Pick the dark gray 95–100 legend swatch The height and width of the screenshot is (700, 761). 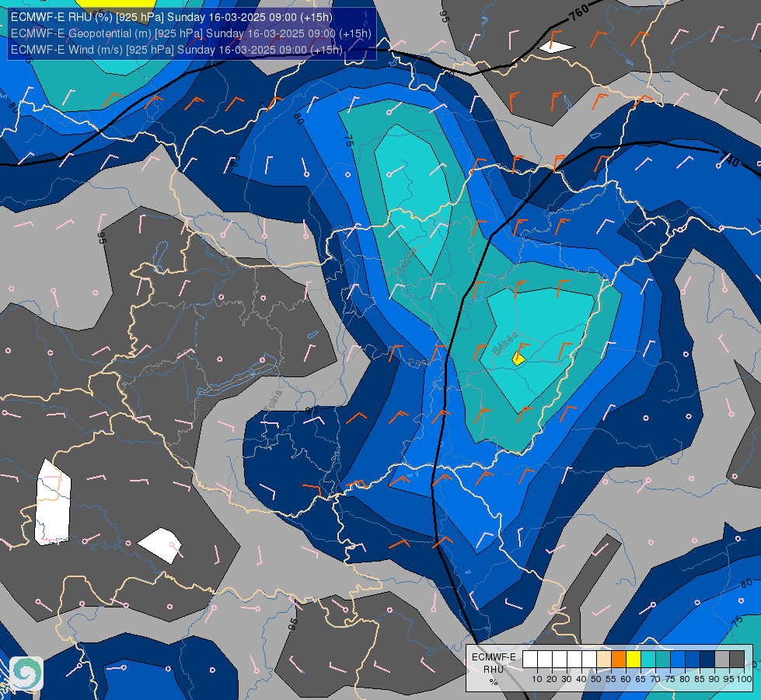point(737,659)
